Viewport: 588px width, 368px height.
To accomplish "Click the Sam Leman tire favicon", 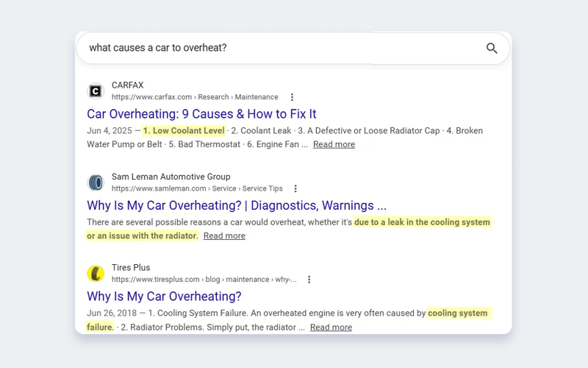I will tap(96, 183).
